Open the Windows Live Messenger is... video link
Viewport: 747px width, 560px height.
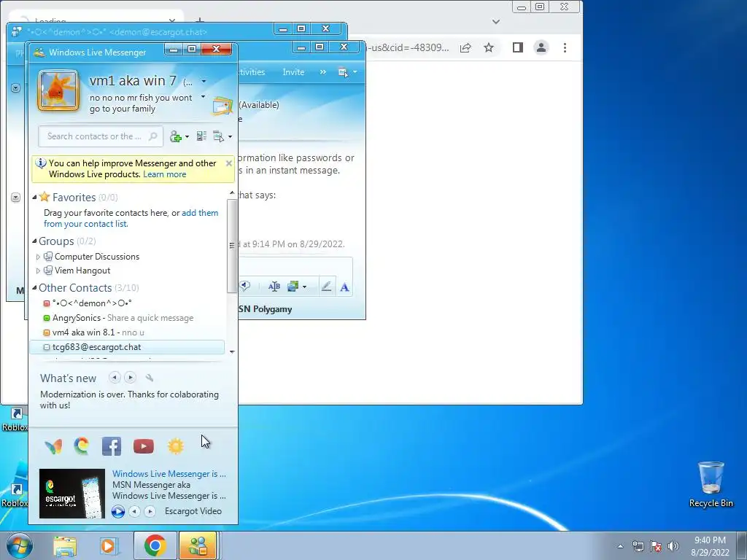(x=169, y=474)
